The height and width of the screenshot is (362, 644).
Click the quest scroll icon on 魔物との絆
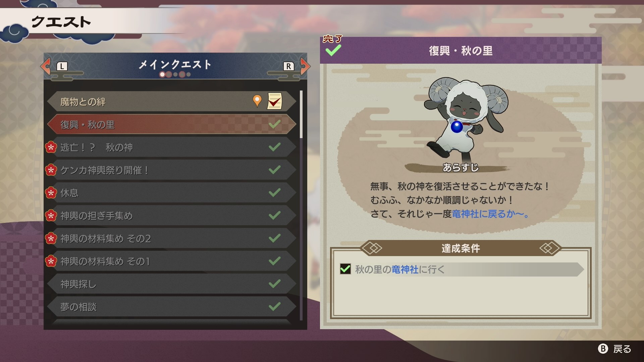click(x=274, y=101)
